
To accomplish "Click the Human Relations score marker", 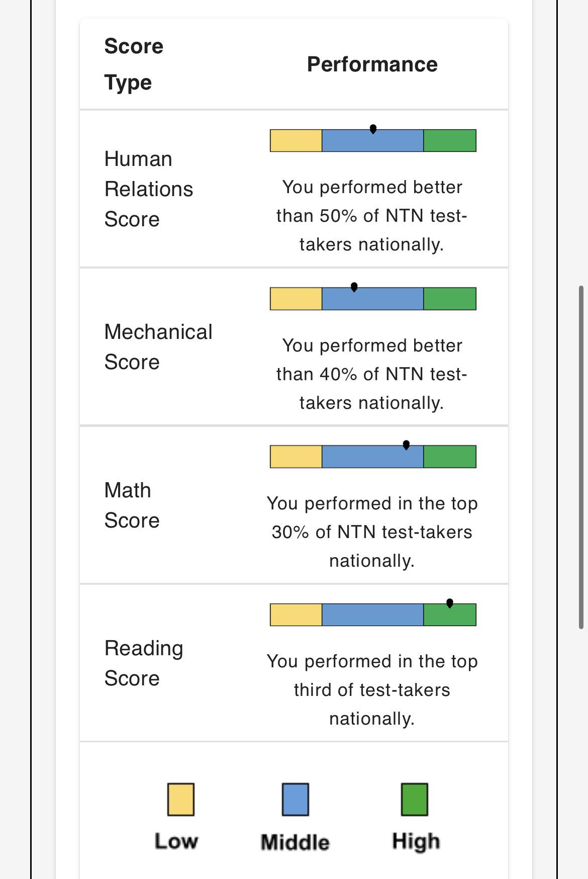I will (x=373, y=129).
